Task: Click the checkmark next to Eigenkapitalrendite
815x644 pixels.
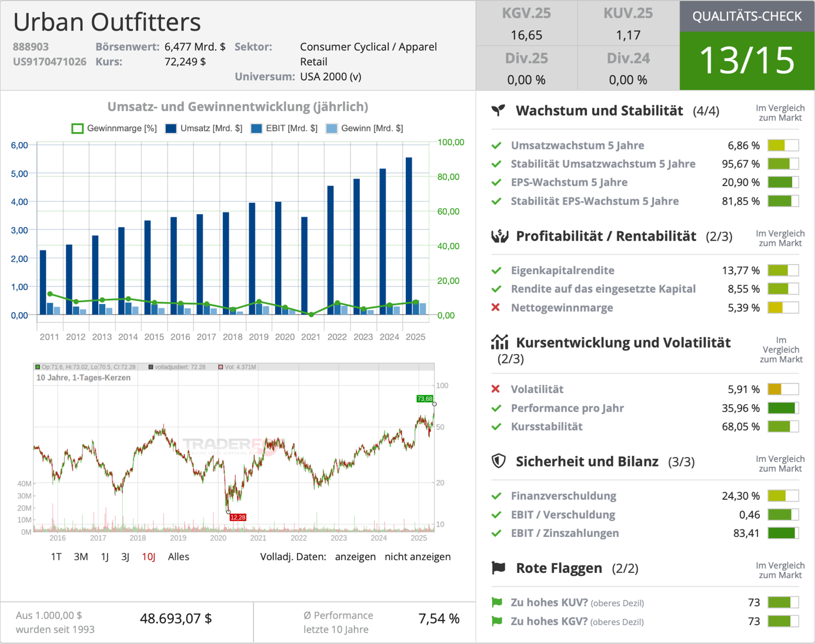Action: 496,271
